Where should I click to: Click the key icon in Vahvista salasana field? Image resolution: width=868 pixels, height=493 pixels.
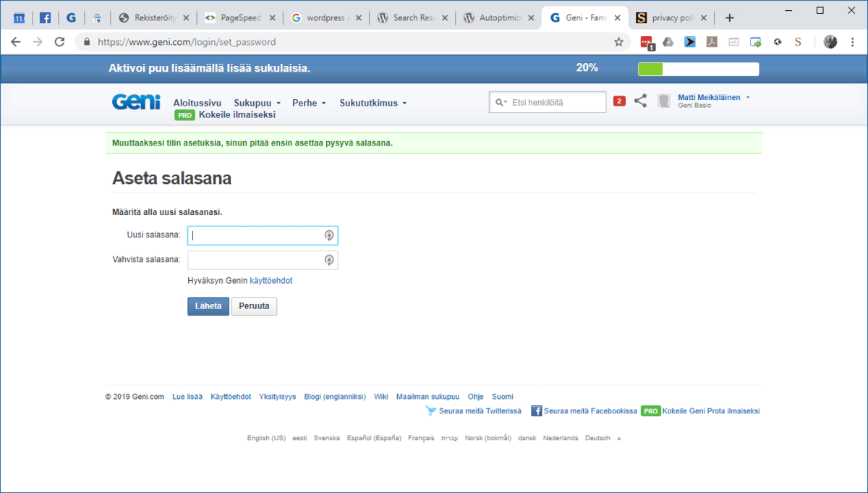328,260
